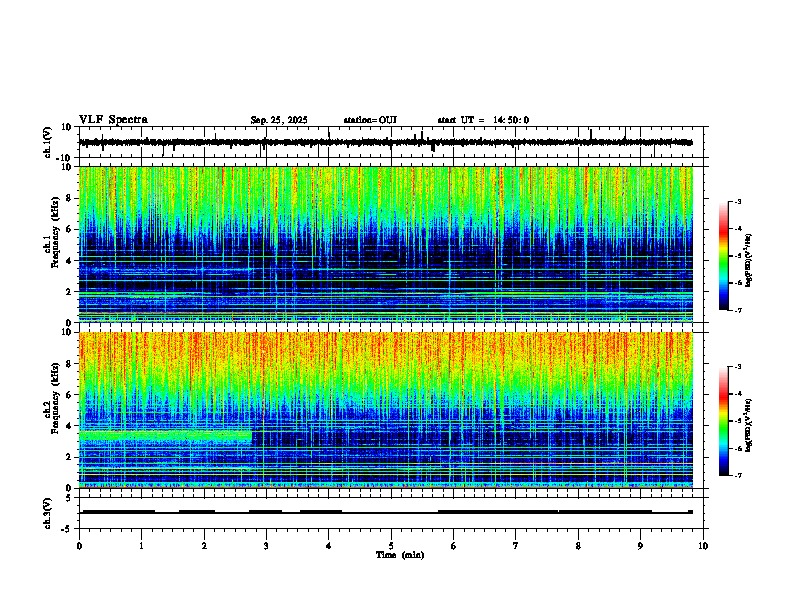
Task: Click the ch.2 spectrogram color scale bar
Action: (x=723, y=421)
